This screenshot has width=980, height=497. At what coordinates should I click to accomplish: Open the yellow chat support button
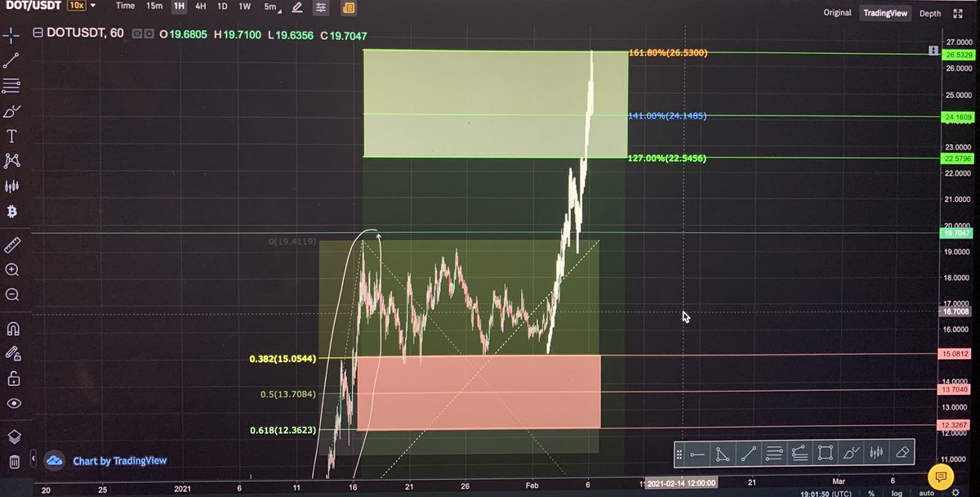(x=942, y=476)
